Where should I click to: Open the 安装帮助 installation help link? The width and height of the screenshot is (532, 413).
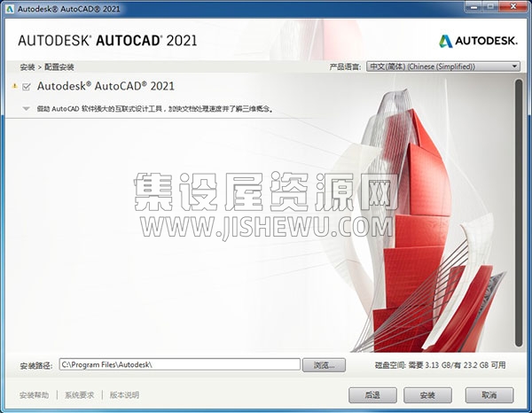point(34,395)
